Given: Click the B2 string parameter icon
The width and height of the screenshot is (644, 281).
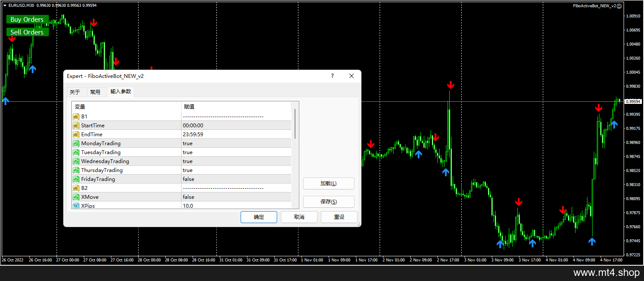Looking at the screenshot, I should coord(76,188).
